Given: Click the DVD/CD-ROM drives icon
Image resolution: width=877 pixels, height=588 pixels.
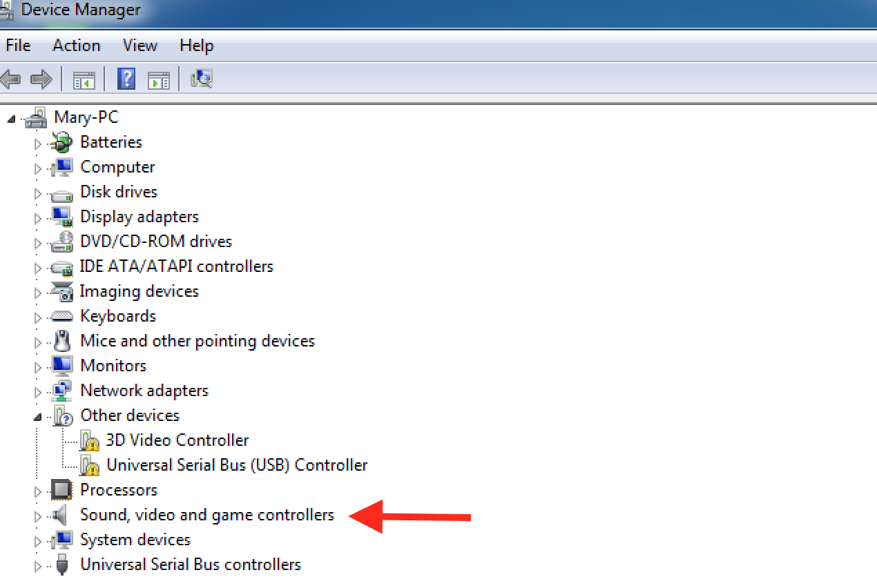Looking at the screenshot, I should point(61,242).
